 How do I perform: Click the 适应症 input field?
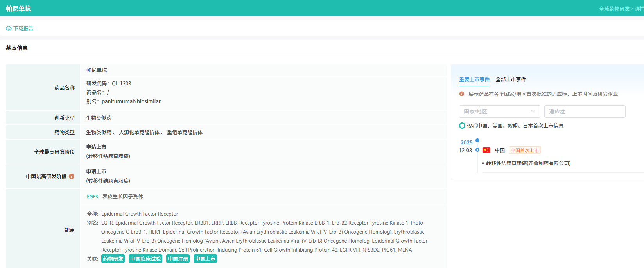585,112
